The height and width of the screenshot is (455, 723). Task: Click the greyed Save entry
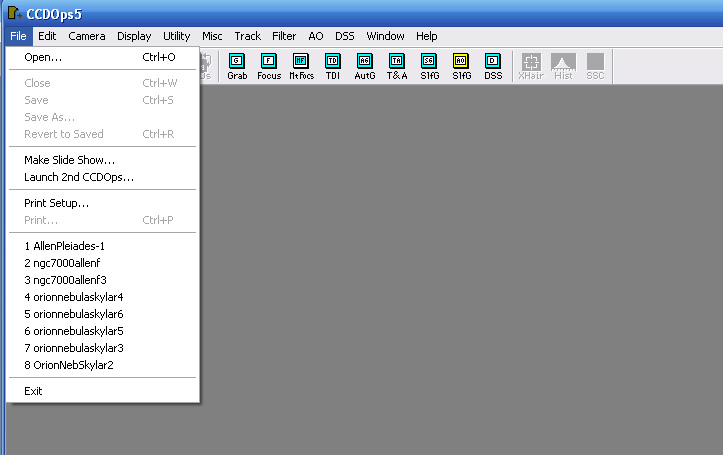pos(103,100)
